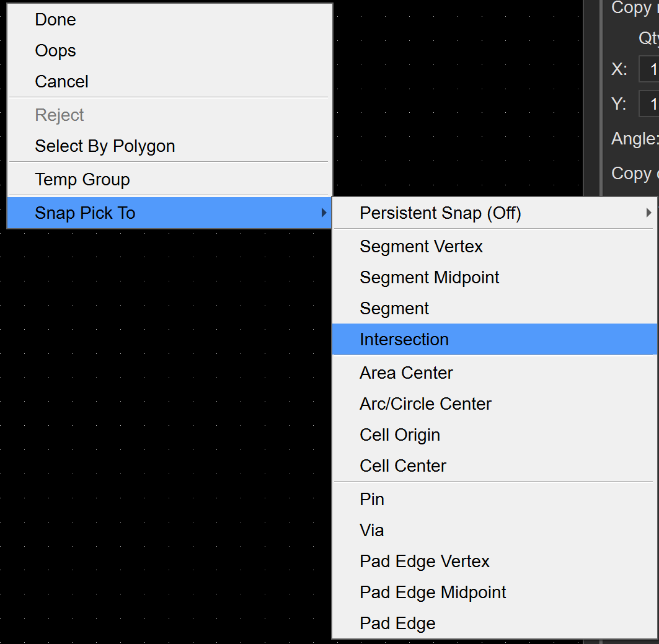Viewport: 659px width, 644px height.
Task: Choose Via as snap target
Action: point(372,531)
